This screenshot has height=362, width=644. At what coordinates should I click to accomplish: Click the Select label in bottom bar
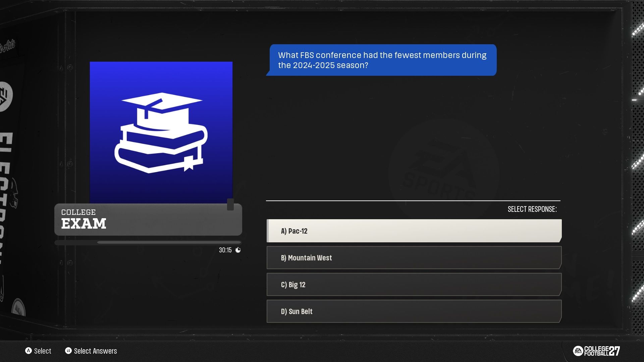(43, 351)
